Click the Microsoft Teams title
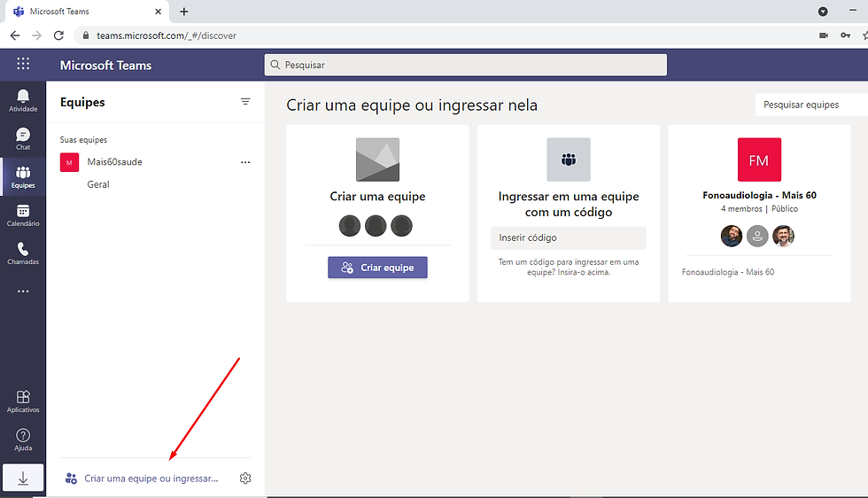868x498 pixels. coord(105,66)
